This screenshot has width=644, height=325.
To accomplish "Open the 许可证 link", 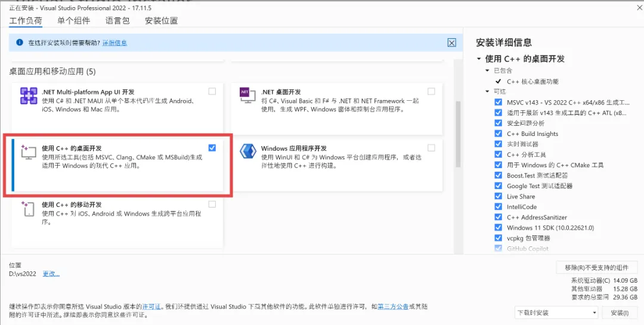I will pyautogui.click(x=151, y=307).
